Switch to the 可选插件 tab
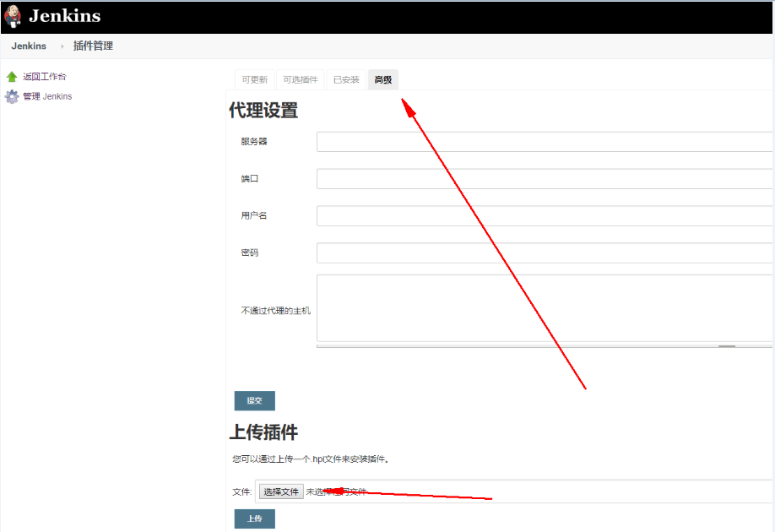 [301, 79]
